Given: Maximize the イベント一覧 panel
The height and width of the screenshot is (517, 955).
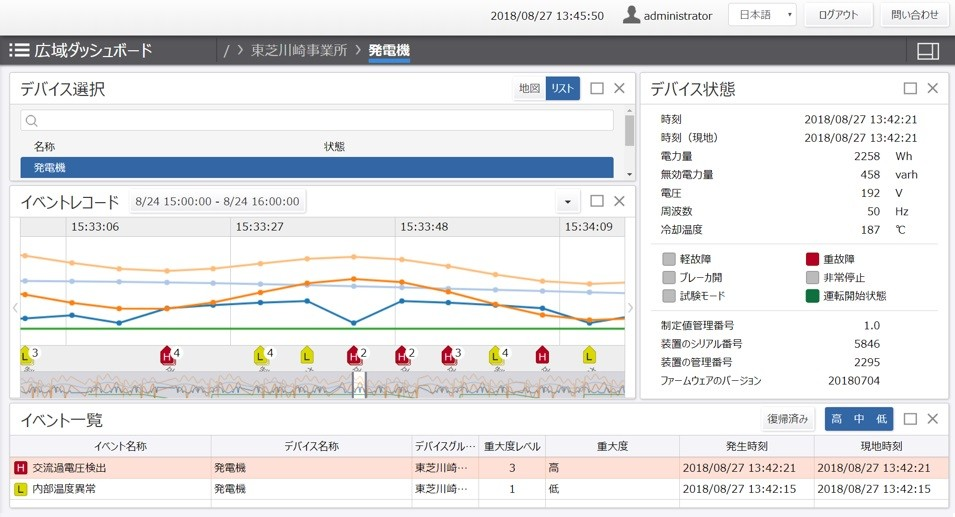Looking at the screenshot, I should click(910, 419).
